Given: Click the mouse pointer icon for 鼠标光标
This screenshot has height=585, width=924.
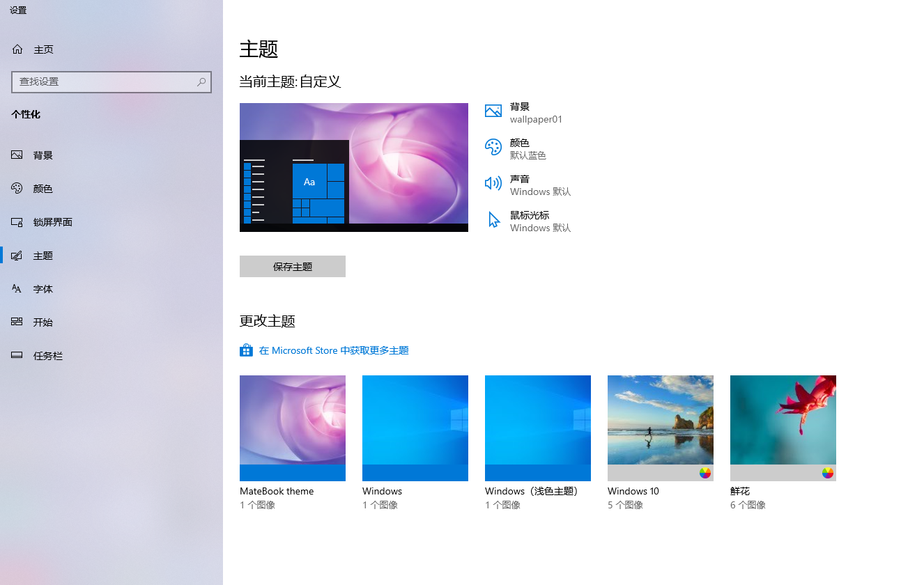Looking at the screenshot, I should click(494, 220).
